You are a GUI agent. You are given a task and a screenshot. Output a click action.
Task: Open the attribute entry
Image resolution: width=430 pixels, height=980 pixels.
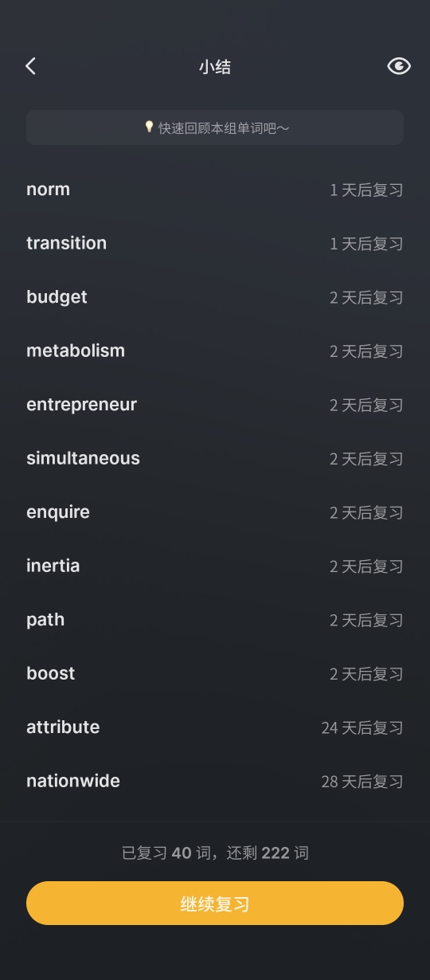(x=63, y=727)
